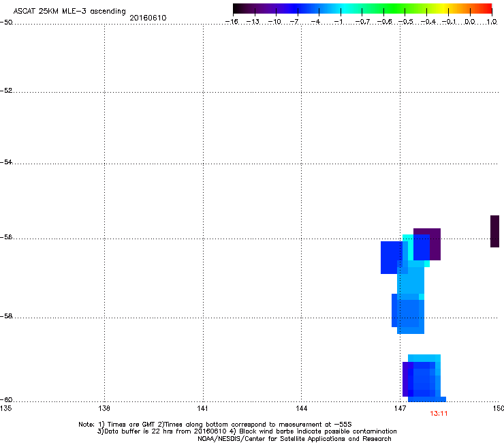
Task: Click the -60 latitude axis label
Action: click(x=6, y=400)
